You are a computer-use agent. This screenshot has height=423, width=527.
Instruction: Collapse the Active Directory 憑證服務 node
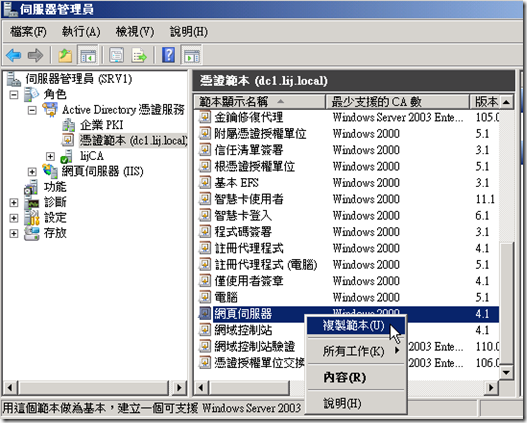click(x=32, y=110)
